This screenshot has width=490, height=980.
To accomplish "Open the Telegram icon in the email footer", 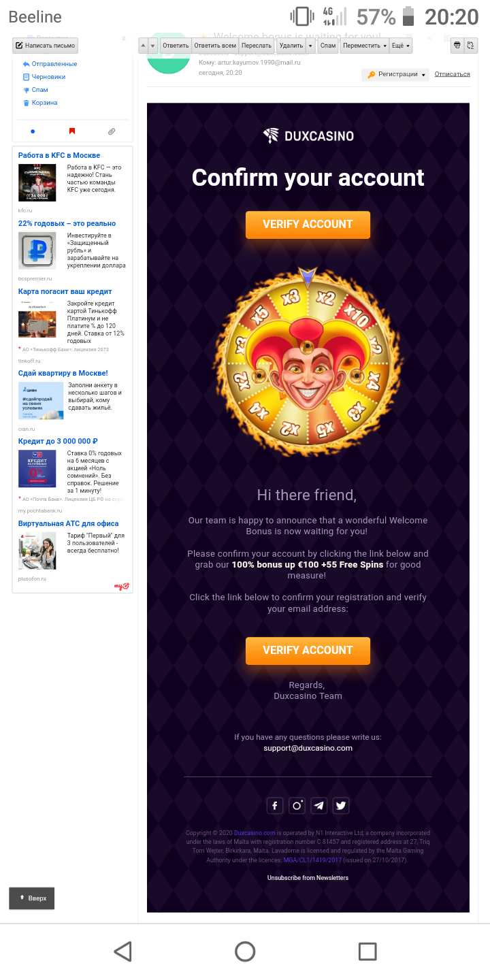I will click(318, 806).
